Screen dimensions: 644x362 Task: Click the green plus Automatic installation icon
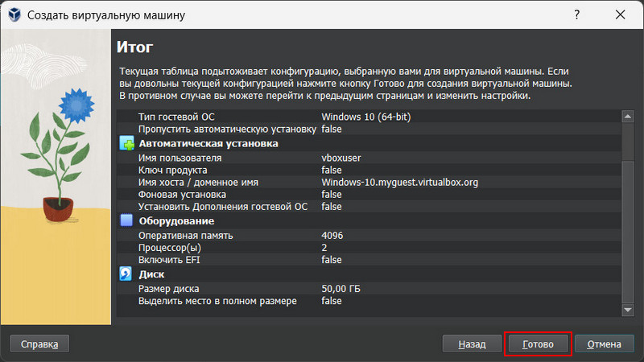[x=126, y=143]
